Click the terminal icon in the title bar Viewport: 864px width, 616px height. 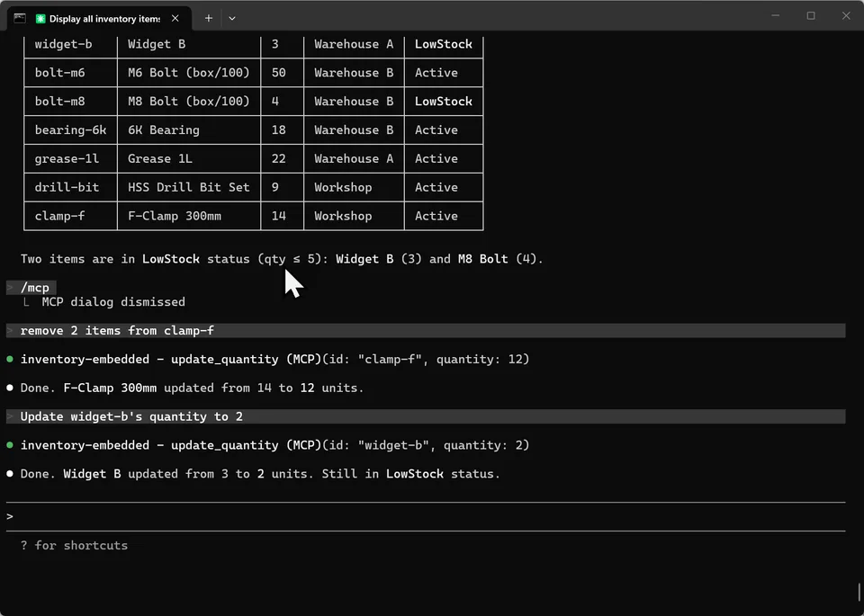[20, 18]
